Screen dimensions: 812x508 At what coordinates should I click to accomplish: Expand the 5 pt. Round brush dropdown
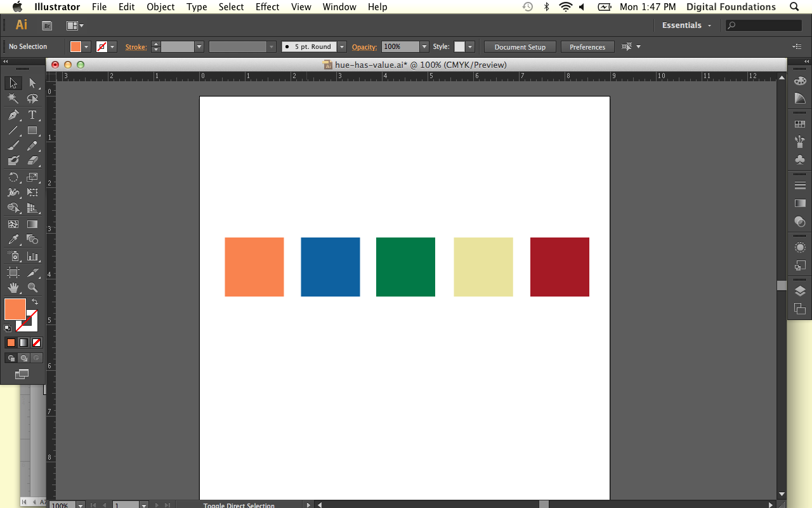tap(342, 47)
